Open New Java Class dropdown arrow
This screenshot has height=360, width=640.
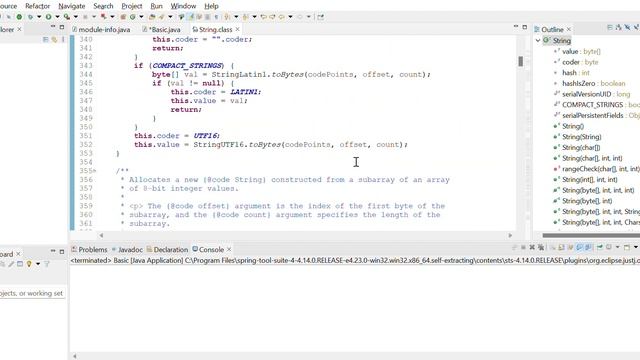point(141,17)
